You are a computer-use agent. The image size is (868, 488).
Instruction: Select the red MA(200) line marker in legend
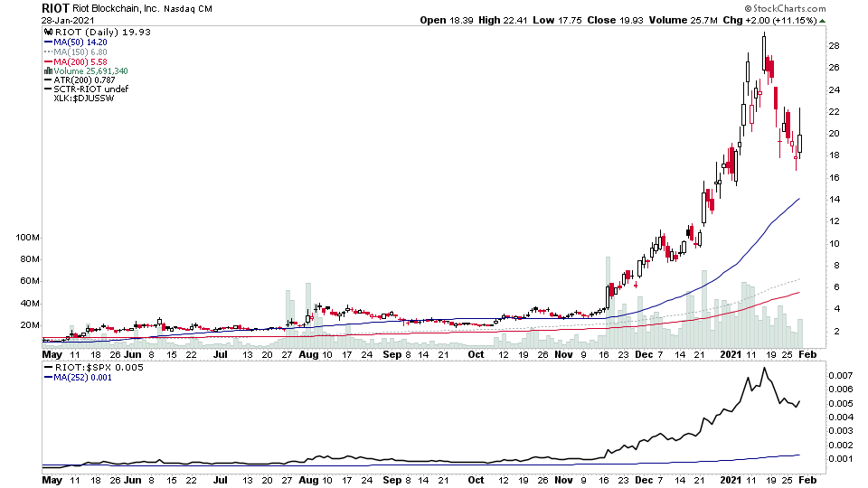tap(49, 62)
